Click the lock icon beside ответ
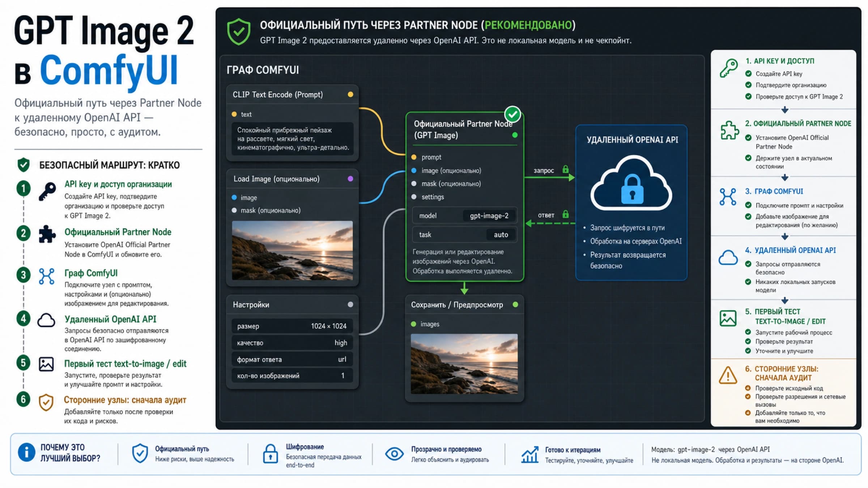868x488 pixels. [566, 214]
